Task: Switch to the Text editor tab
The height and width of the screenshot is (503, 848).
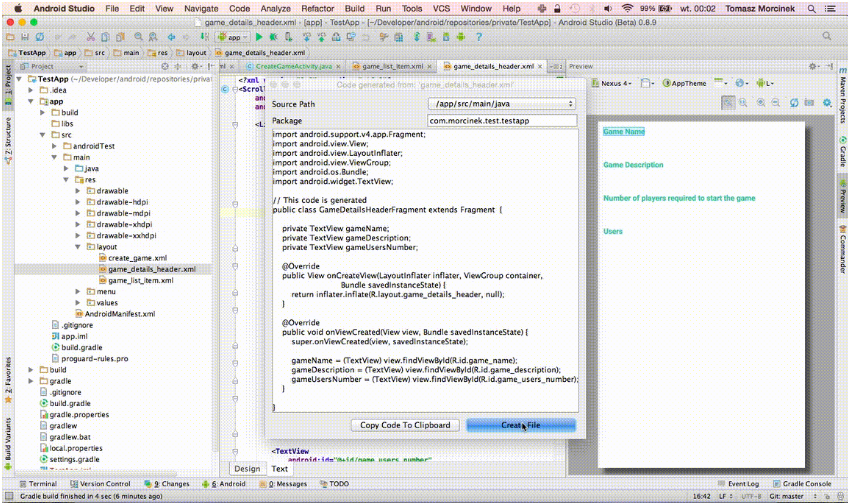Action: [x=280, y=469]
